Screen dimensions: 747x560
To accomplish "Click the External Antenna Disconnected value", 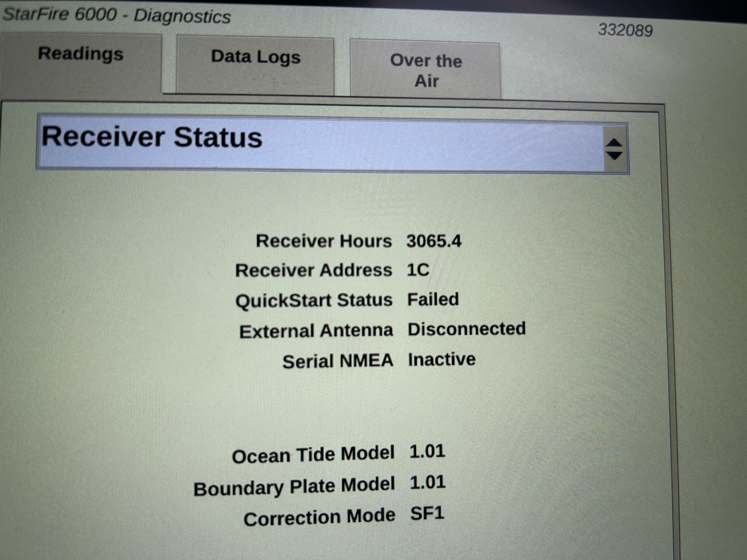I will pos(467,329).
